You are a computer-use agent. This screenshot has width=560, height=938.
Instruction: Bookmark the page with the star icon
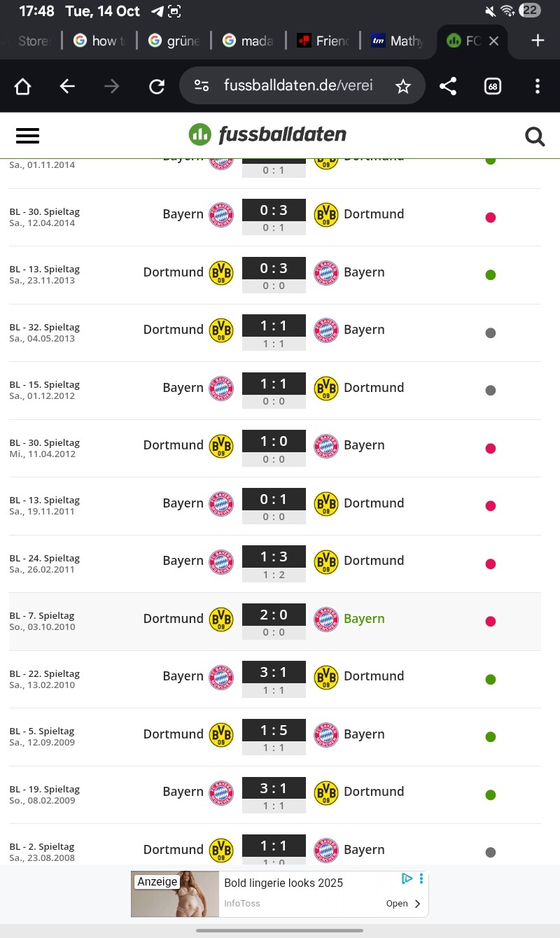pyautogui.click(x=403, y=86)
